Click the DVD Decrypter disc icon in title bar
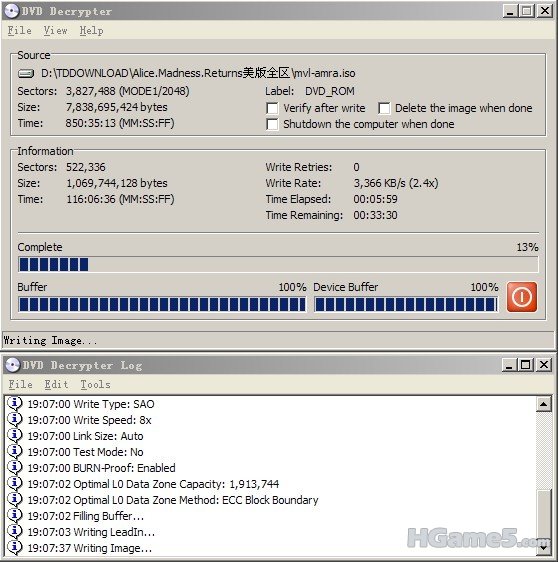 11,11
